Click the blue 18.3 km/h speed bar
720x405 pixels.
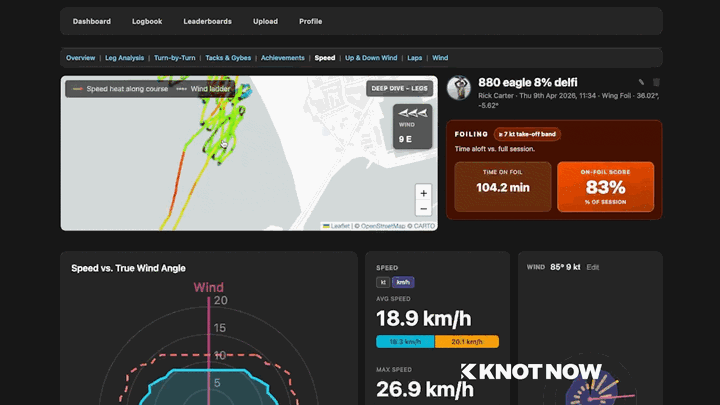[x=405, y=342]
